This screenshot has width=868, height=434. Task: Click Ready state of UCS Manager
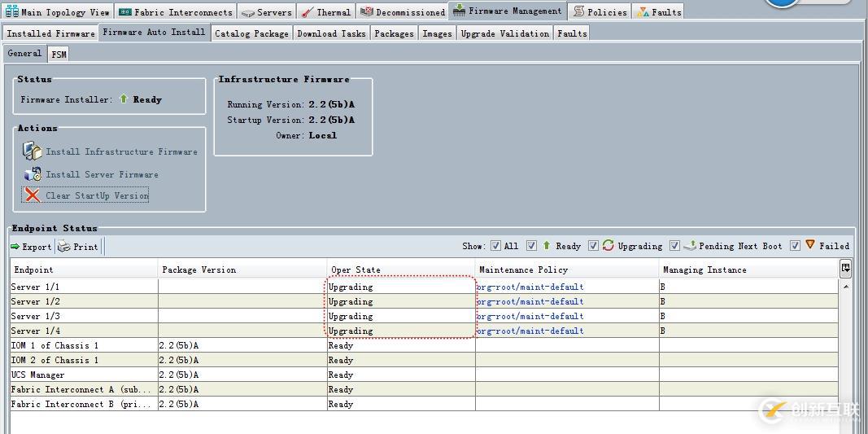[340, 375]
